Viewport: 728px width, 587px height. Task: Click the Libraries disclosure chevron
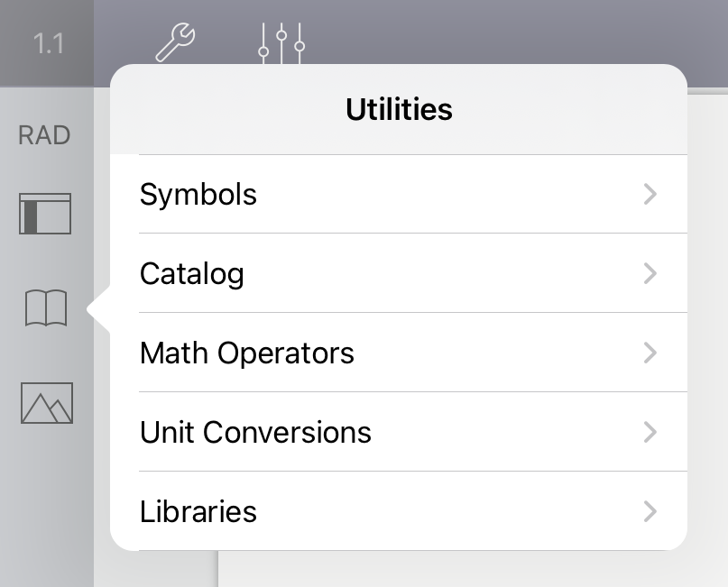[650, 511]
